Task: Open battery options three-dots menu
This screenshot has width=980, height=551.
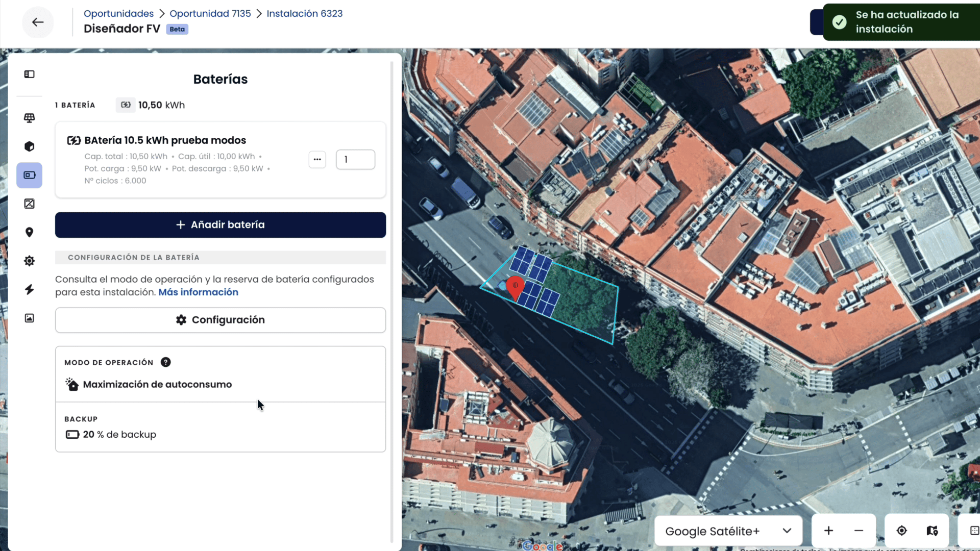Action: (x=317, y=160)
